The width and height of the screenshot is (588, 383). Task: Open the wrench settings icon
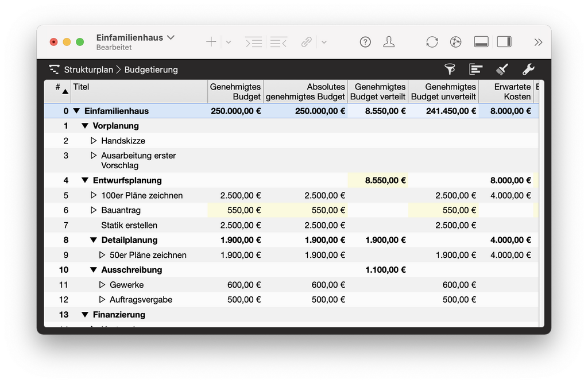pyautogui.click(x=528, y=69)
